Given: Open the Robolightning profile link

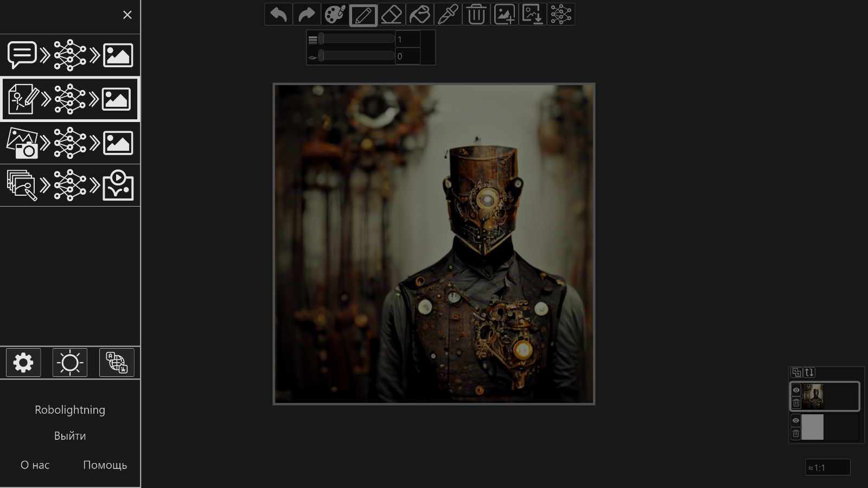Looking at the screenshot, I should tap(70, 410).
